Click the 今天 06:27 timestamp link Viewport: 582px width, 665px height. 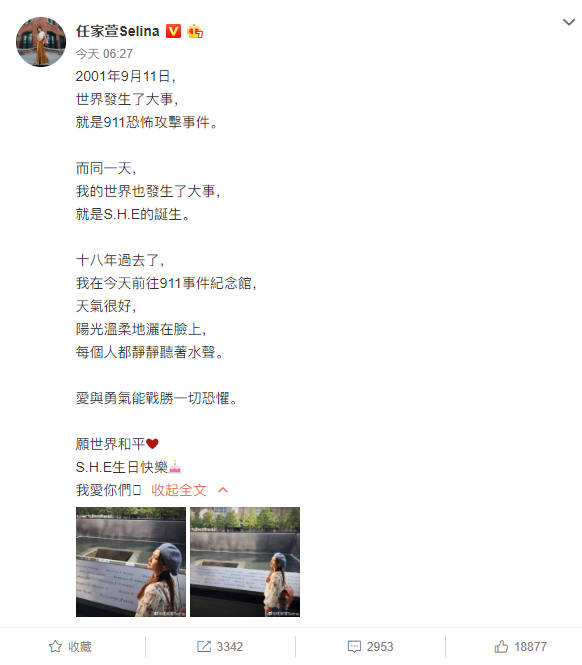(x=104, y=54)
